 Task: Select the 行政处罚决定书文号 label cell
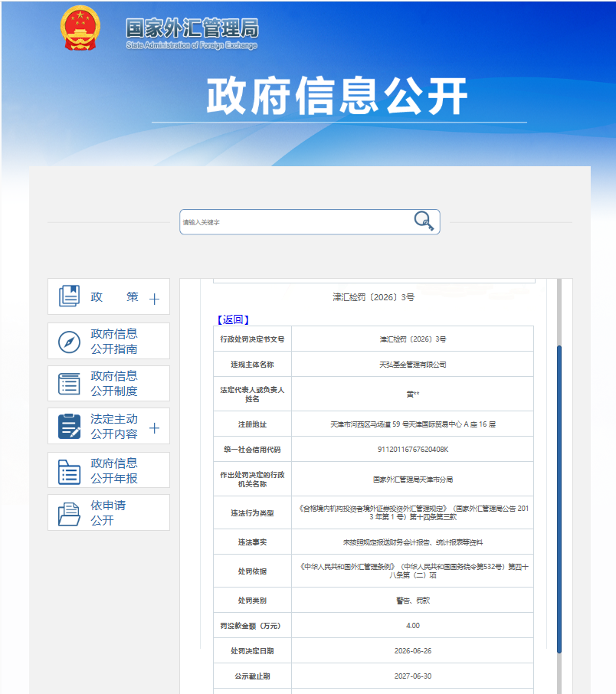252,339
